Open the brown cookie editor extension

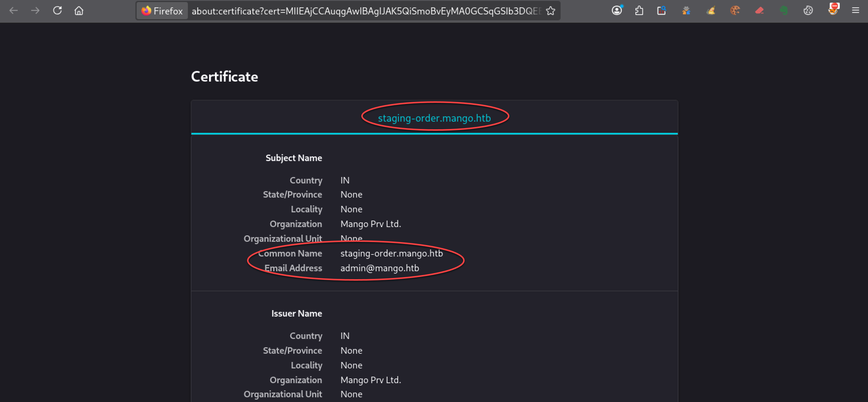click(x=735, y=11)
